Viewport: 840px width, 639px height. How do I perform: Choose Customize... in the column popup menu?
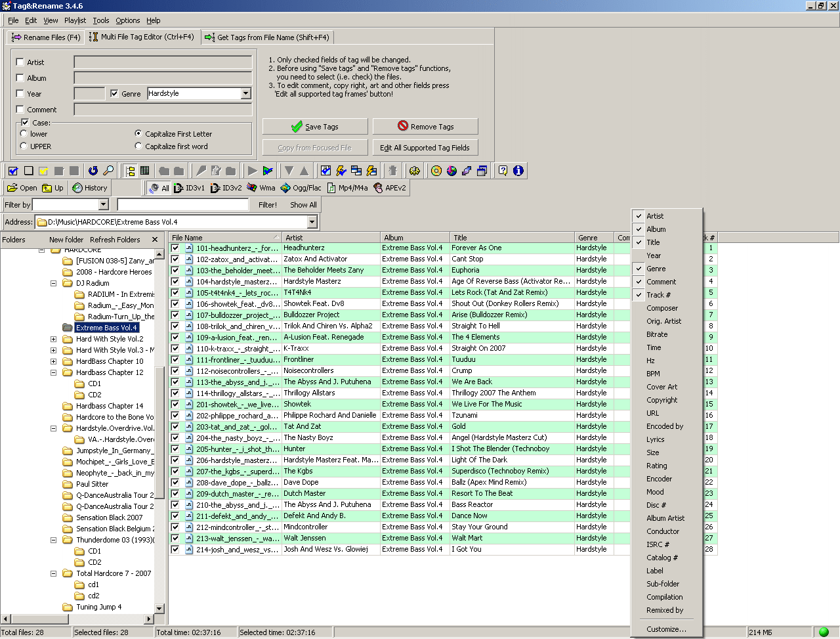[667, 629]
